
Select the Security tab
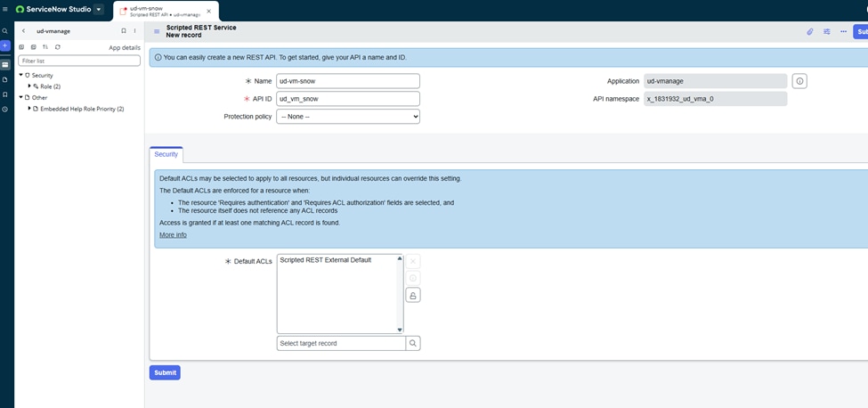pyautogui.click(x=166, y=154)
